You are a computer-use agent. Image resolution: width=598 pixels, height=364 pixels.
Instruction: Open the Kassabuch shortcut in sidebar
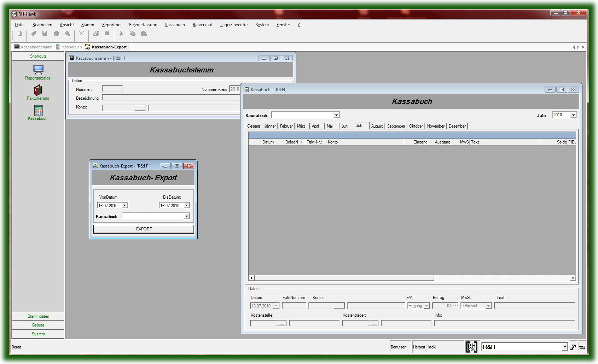[x=38, y=113]
